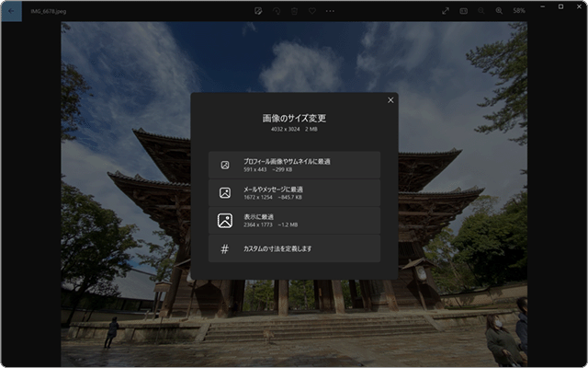
Task: Close the resize image dialog
Action: click(390, 100)
